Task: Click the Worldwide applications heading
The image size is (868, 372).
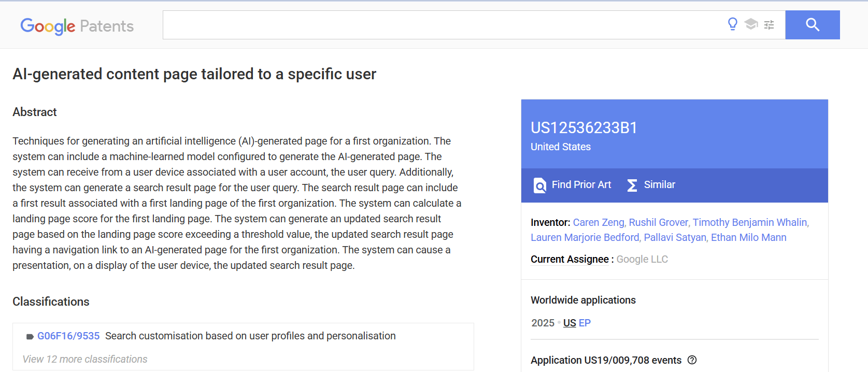Action: click(x=583, y=300)
